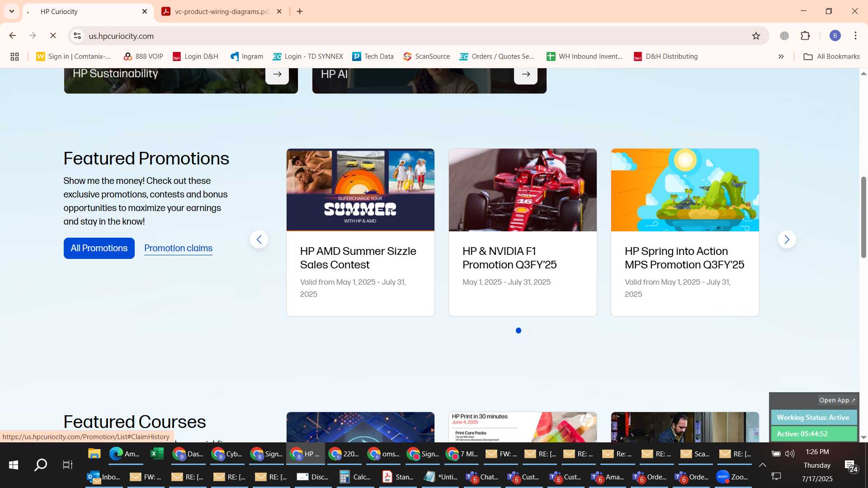Bookmark this page with the star icon
This screenshot has height=488, width=868.
[756, 36]
